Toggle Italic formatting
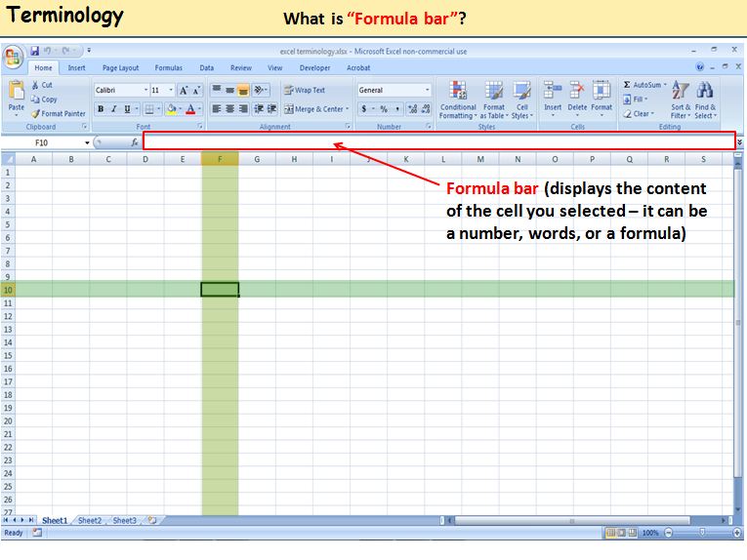Viewport: 747px width, 560px height. (x=113, y=109)
